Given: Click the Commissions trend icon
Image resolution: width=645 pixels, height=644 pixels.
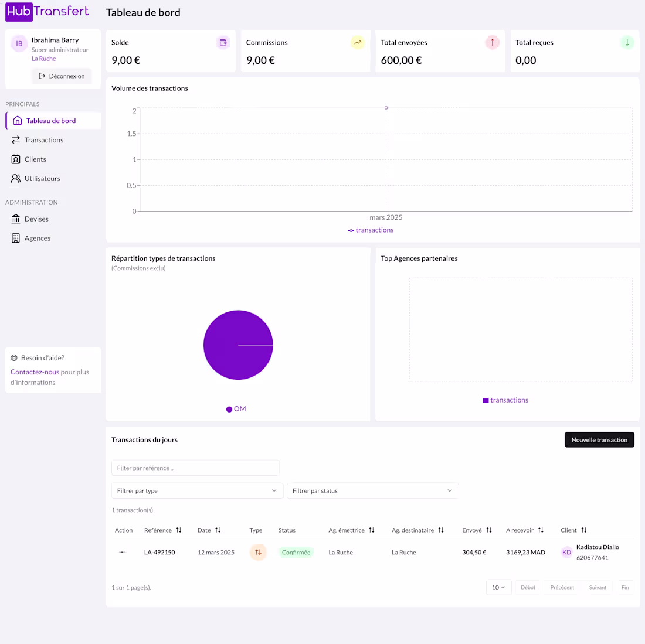Looking at the screenshot, I should (358, 42).
